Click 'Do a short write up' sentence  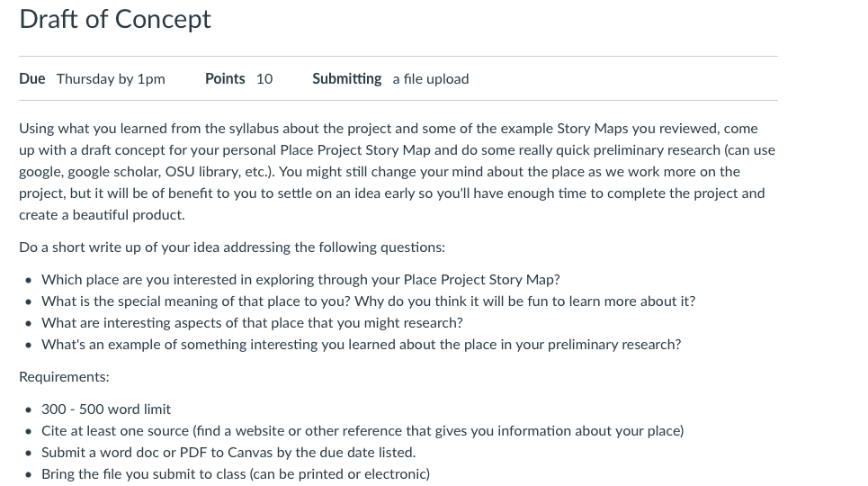coord(232,247)
